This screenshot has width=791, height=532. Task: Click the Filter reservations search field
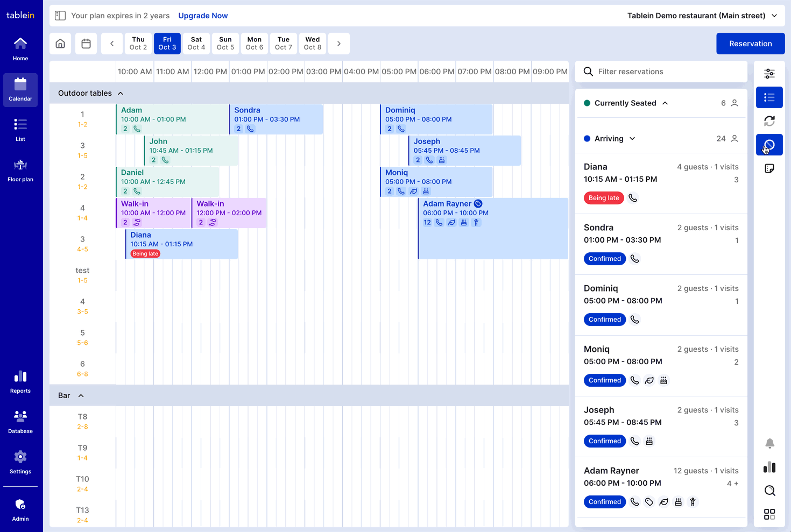[667, 72]
